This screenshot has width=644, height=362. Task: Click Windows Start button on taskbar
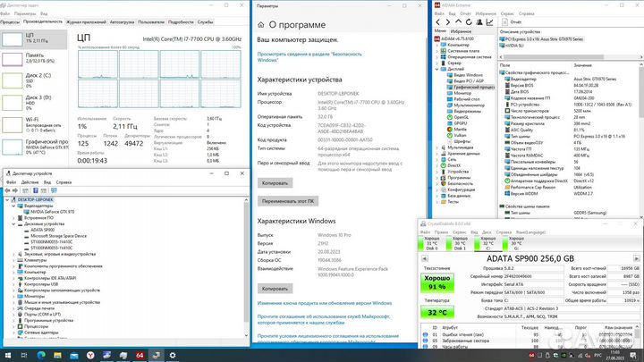[x=8, y=355]
